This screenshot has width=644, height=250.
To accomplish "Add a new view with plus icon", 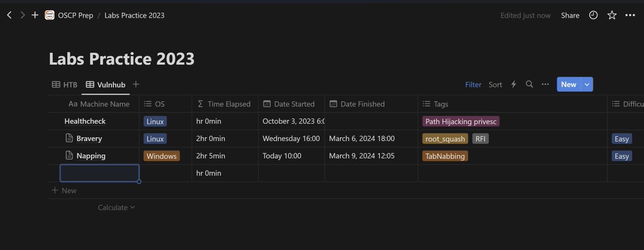I will click(136, 84).
